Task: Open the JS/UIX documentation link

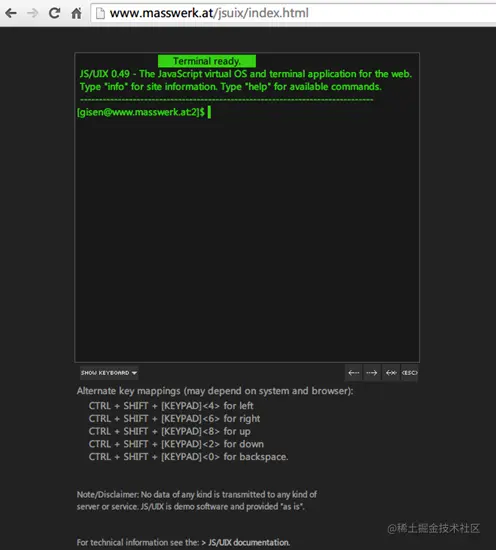Action: pos(249,542)
